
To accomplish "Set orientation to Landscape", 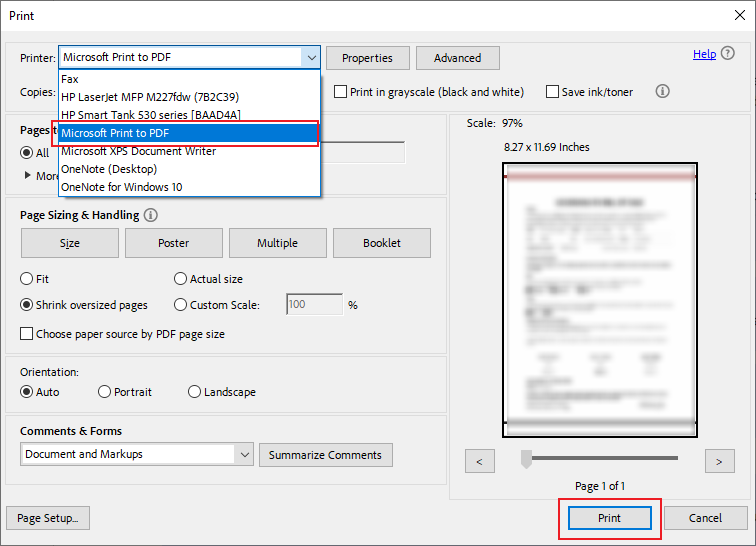I will [x=194, y=392].
